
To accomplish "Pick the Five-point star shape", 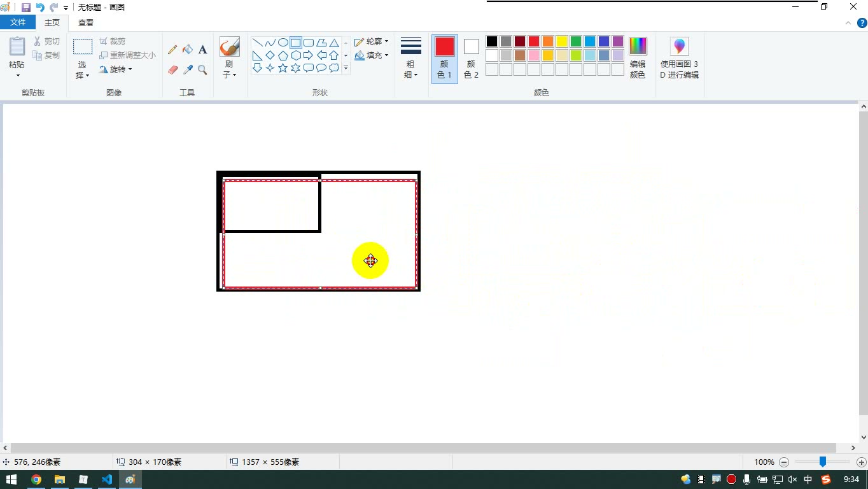I will pos(283,68).
